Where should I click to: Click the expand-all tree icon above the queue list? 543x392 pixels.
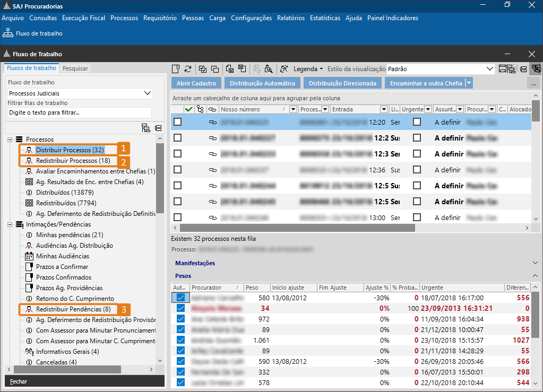coord(146,128)
